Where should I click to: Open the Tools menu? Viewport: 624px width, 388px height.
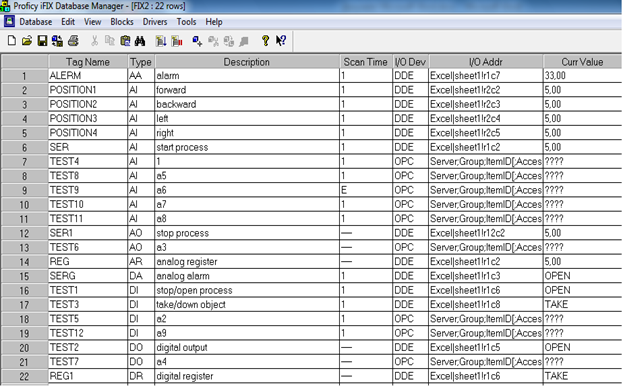tap(186, 22)
